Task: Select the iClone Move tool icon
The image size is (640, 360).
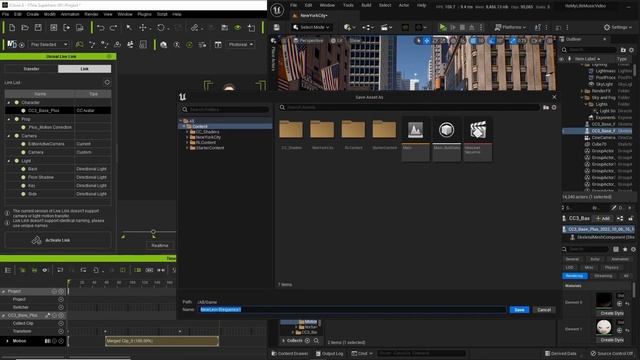Action: [x=142, y=27]
